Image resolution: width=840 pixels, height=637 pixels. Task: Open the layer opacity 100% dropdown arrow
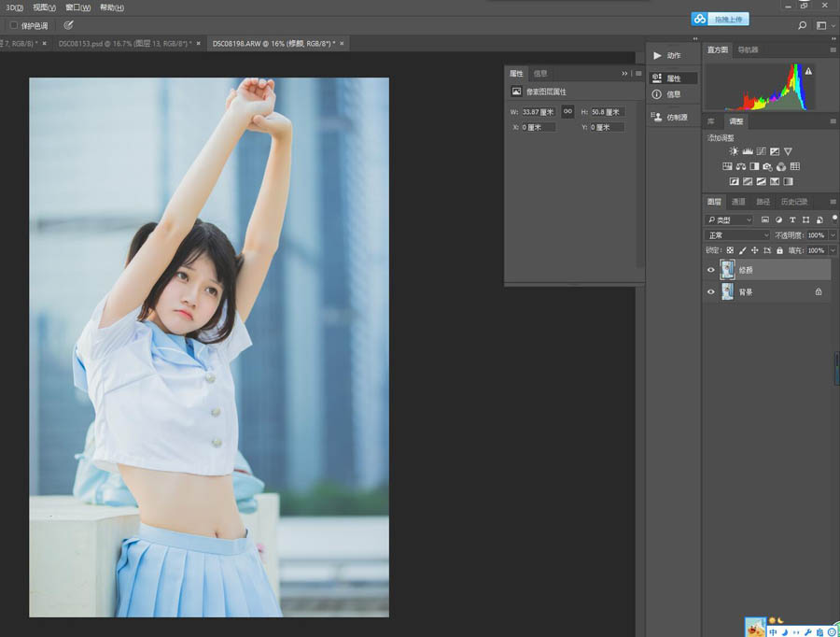click(833, 235)
